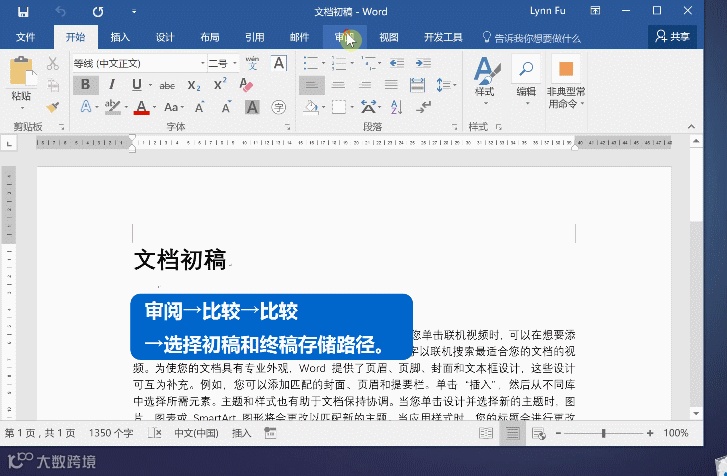
Task: Switch to the 设计 tab
Action: (x=165, y=38)
